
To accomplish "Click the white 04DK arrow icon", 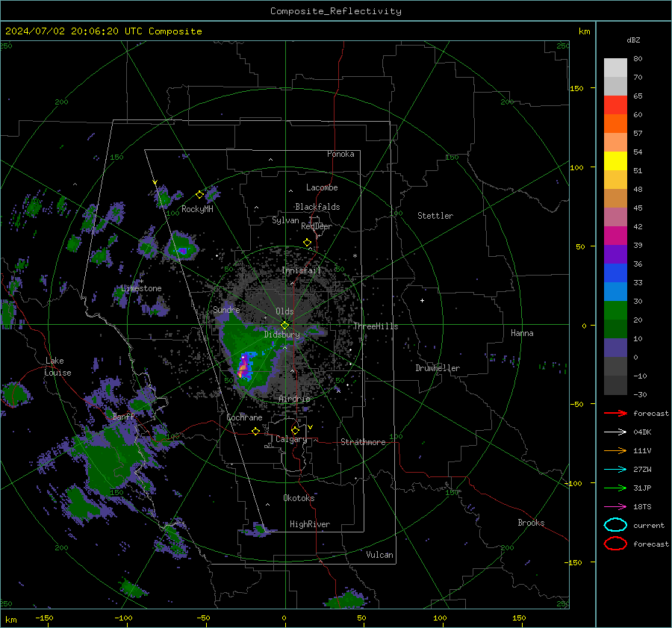I will tap(615, 432).
